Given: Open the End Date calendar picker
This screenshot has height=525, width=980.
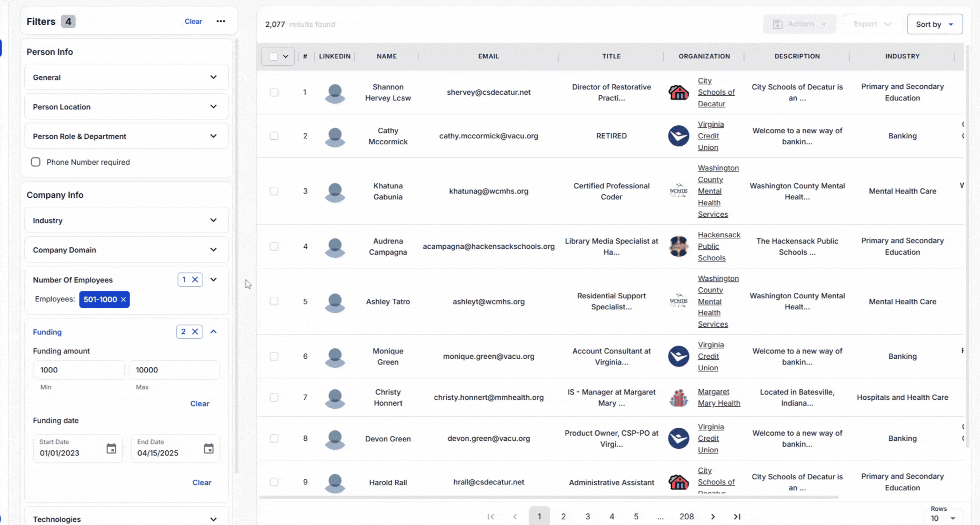Looking at the screenshot, I should click(x=208, y=449).
